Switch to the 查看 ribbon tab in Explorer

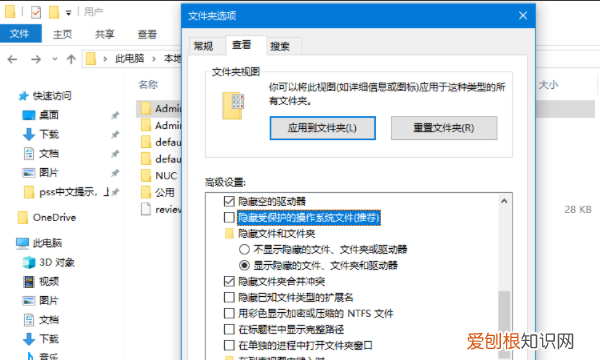tap(147, 34)
